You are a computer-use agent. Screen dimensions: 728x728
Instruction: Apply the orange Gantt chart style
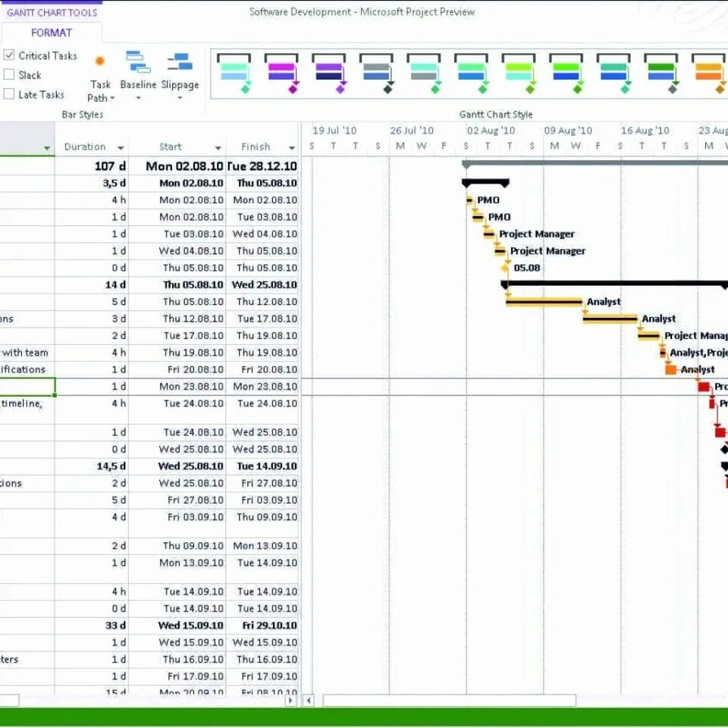[x=708, y=74]
